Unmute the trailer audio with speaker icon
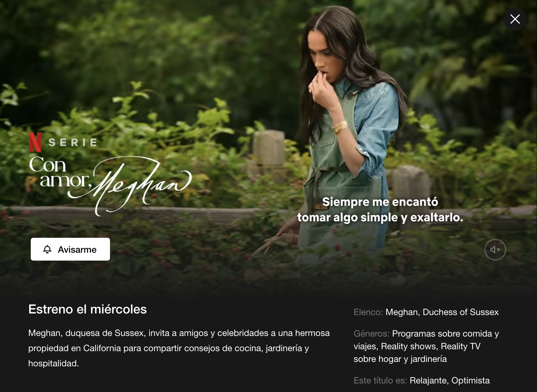 495,250
